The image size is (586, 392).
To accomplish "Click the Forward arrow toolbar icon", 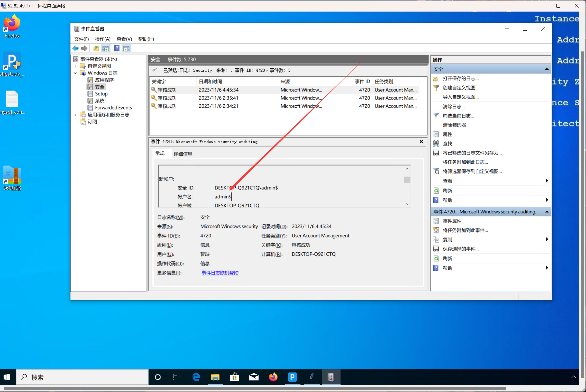I will [84, 48].
